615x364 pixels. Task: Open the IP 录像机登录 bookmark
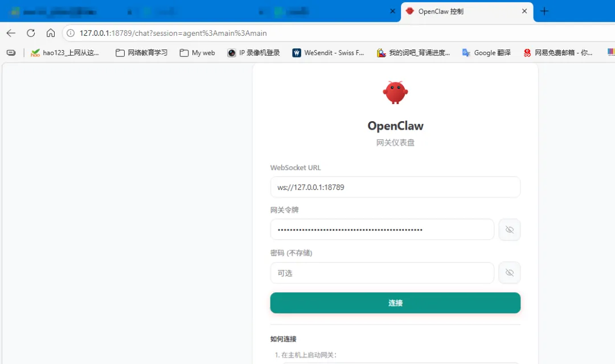tap(254, 53)
